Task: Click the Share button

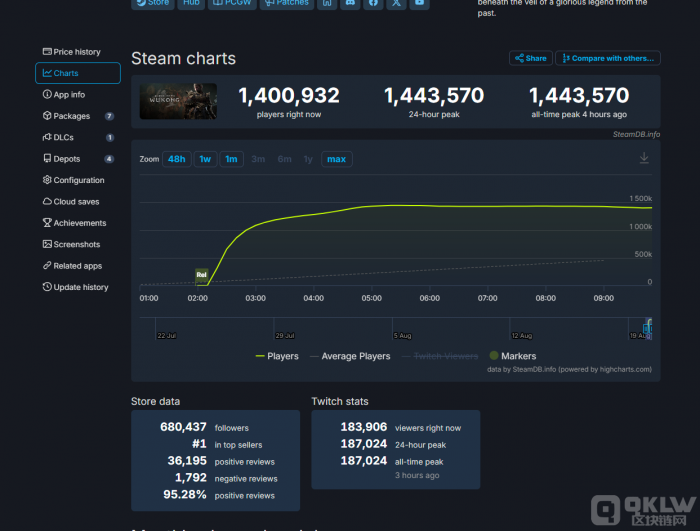Action: 530,58
